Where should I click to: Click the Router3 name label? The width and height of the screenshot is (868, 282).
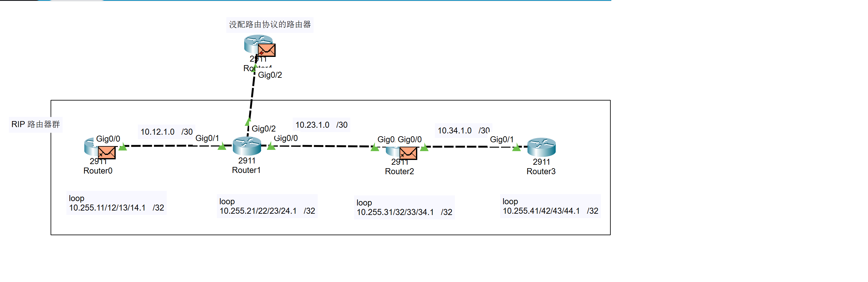(541, 171)
